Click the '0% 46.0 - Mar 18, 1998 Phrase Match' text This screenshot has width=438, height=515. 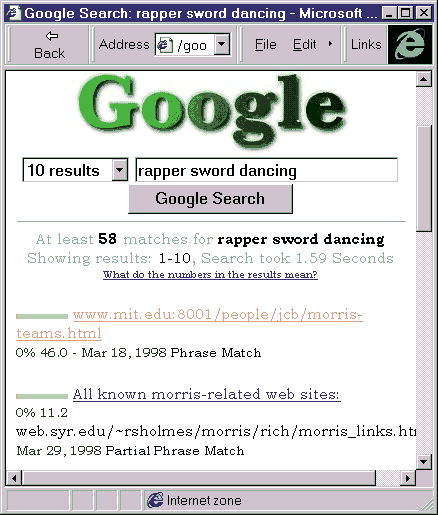(138, 353)
